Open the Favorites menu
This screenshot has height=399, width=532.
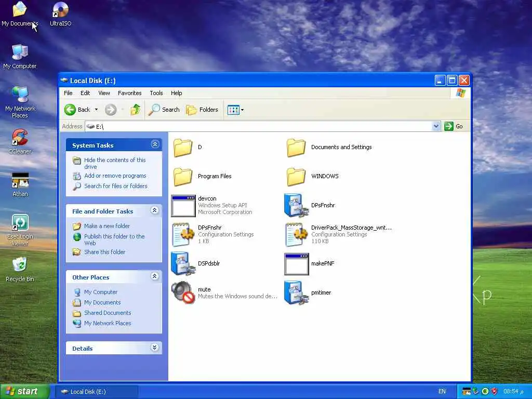(129, 93)
